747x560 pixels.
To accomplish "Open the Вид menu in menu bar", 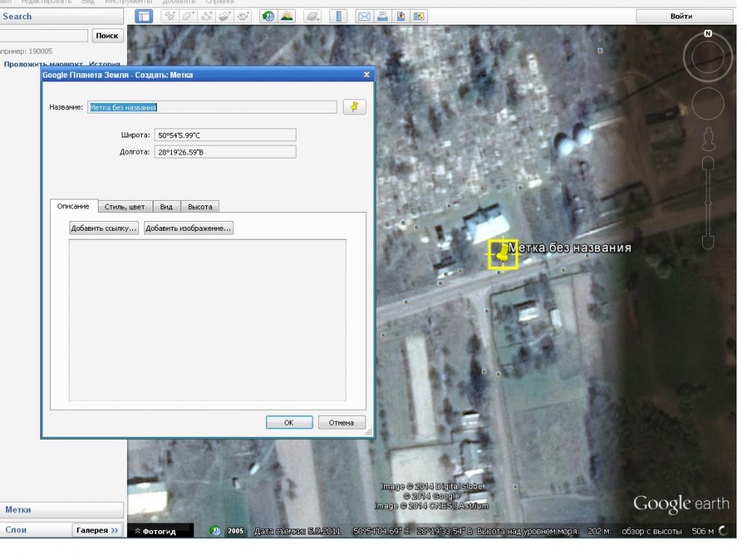I will pyautogui.click(x=87, y=2).
